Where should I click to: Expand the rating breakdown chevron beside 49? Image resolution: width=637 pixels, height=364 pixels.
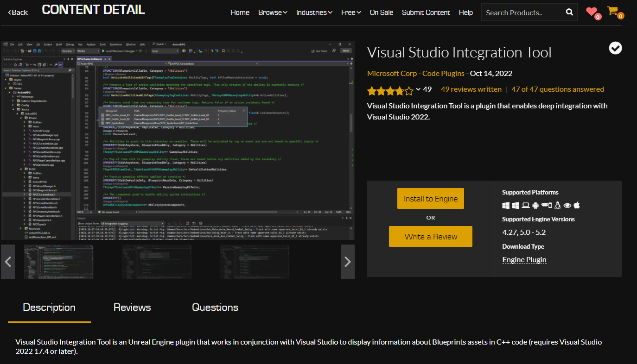click(418, 89)
